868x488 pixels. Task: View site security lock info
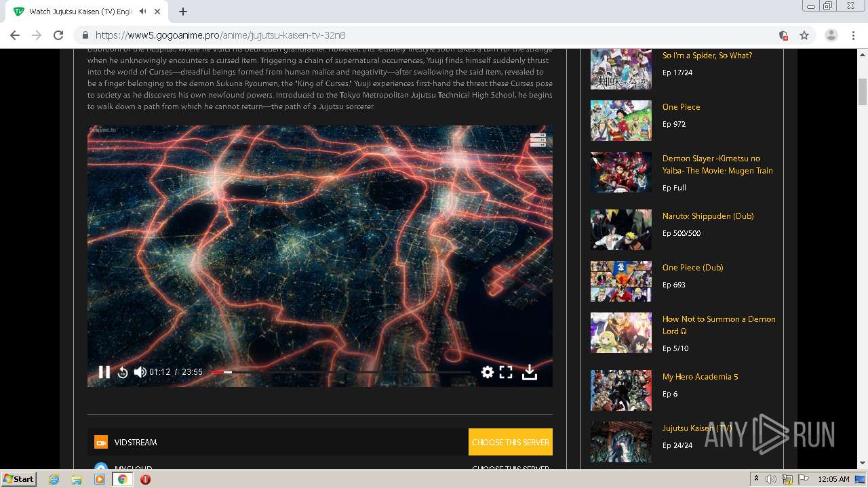tap(85, 35)
